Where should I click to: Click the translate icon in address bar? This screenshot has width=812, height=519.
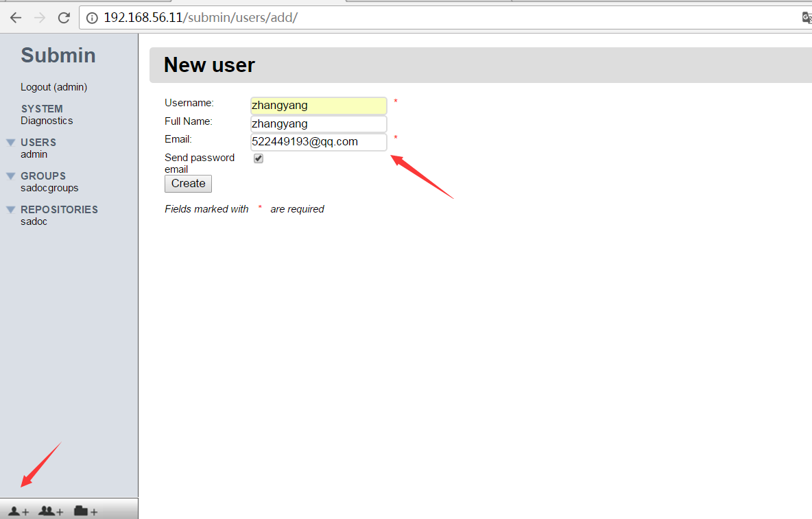(807, 18)
